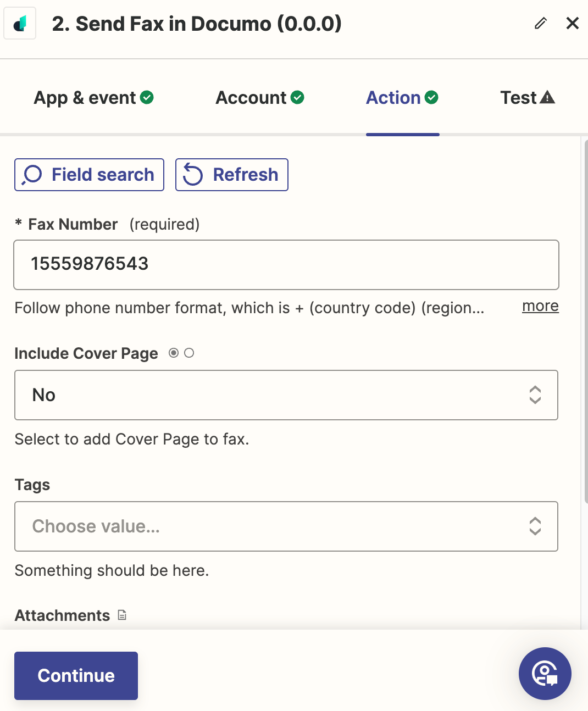Screen dimensions: 588x711
Task: Click the magnifier icon in Field search
Action: point(32,175)
